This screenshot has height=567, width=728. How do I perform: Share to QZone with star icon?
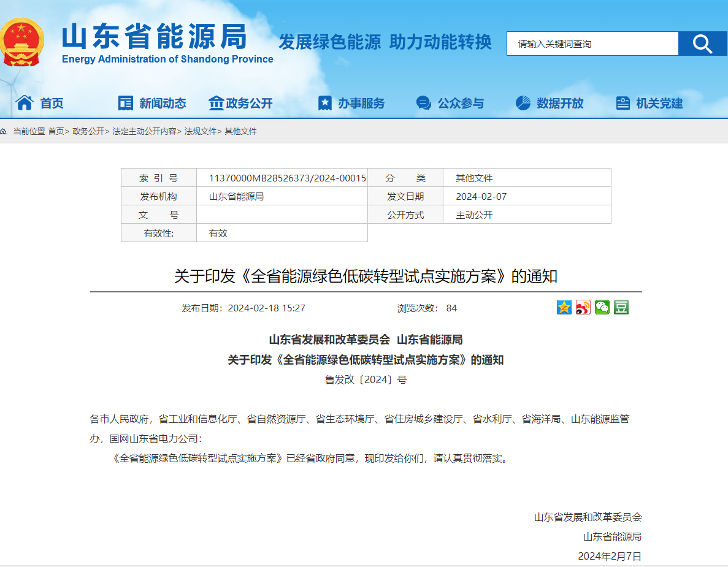point(564,307)
